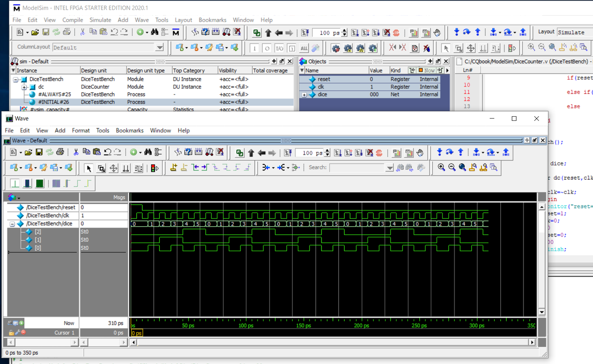
Task: Click Save icon in Wave toolbar
Action: 39,152
